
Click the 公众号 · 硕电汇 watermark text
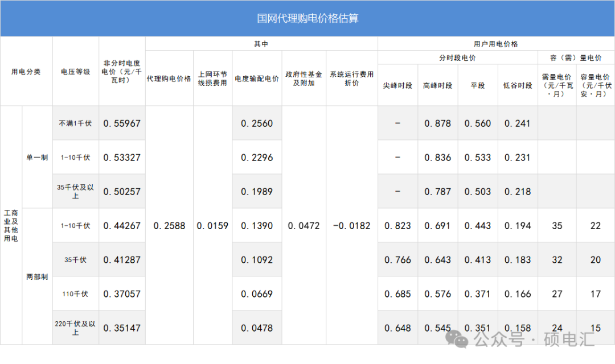point(534,340)
